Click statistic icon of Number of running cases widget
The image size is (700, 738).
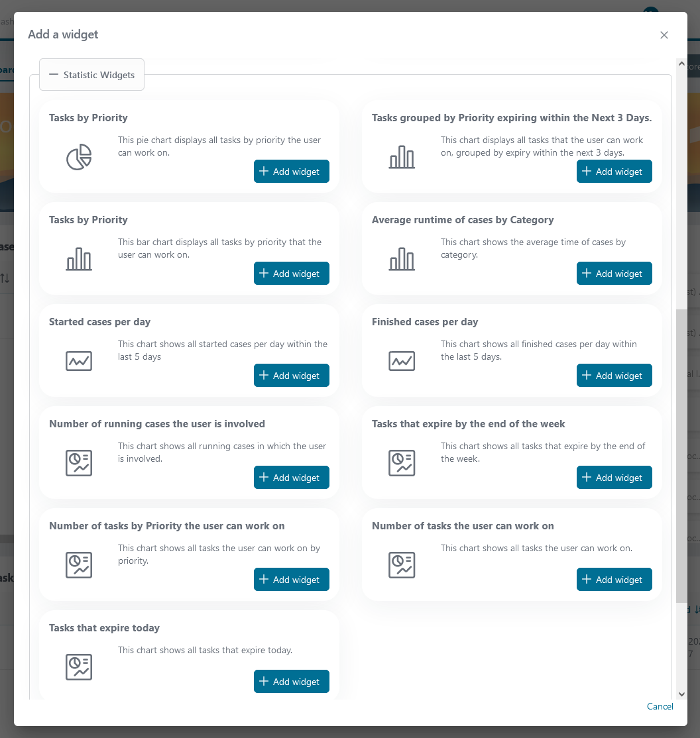pyautogui.click(x=79, y=463)
